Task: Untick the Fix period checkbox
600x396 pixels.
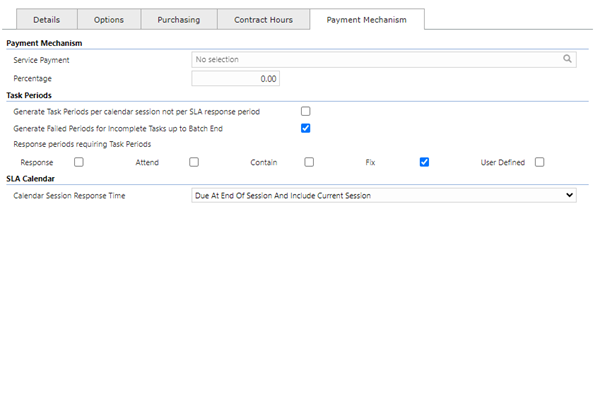Action: 424,162
